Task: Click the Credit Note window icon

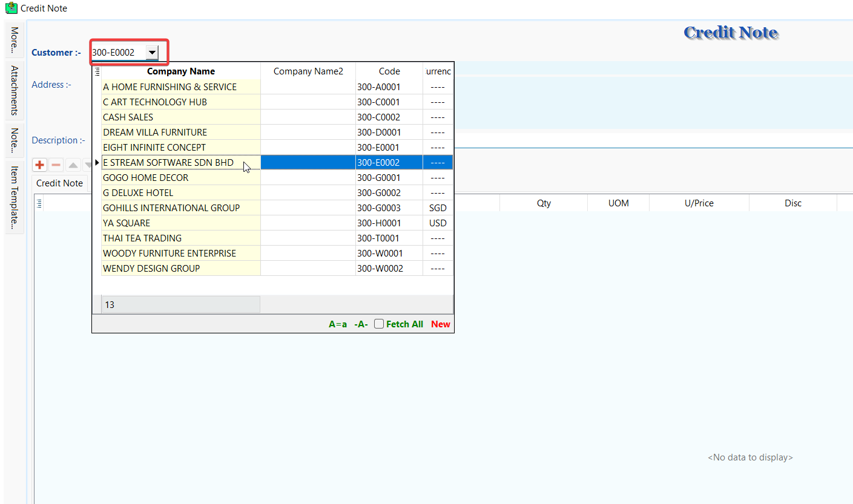Action: 11,8
